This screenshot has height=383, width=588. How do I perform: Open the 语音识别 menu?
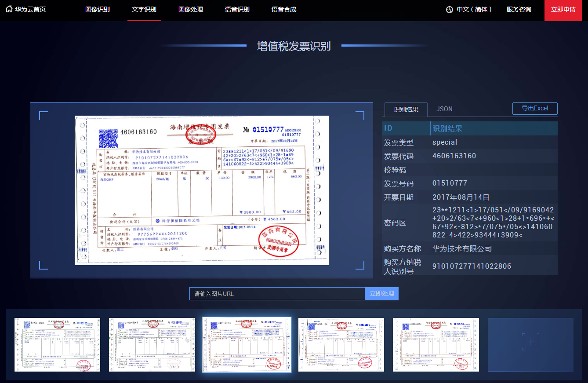237,9
